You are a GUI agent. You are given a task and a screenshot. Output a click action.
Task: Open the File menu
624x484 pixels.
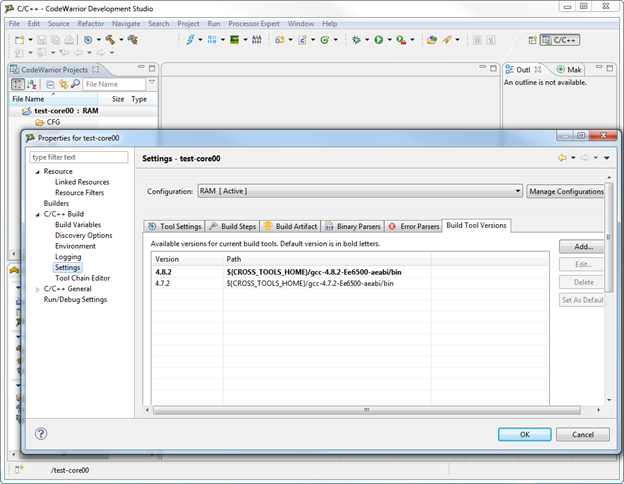tap(14, 23)
